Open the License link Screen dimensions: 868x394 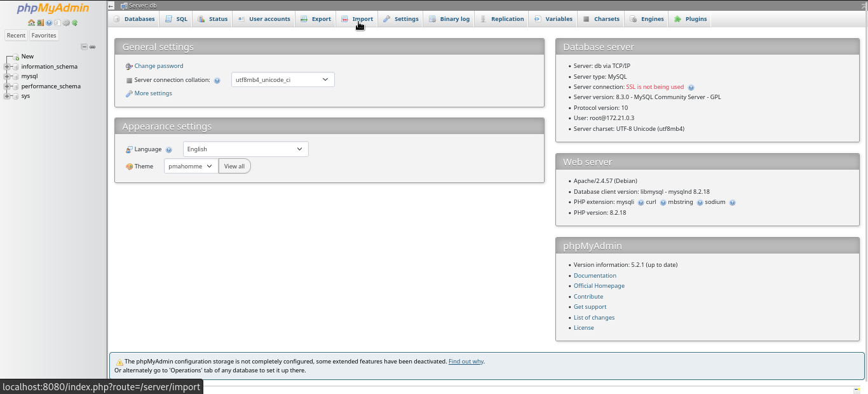tap(584, 328)
